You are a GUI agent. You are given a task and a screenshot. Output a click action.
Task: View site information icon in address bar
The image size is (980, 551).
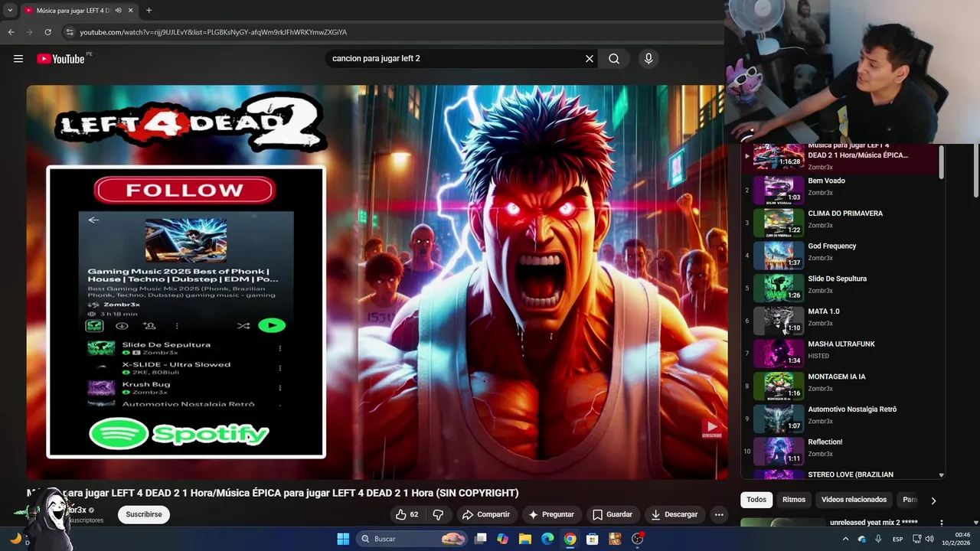[70, 32]
